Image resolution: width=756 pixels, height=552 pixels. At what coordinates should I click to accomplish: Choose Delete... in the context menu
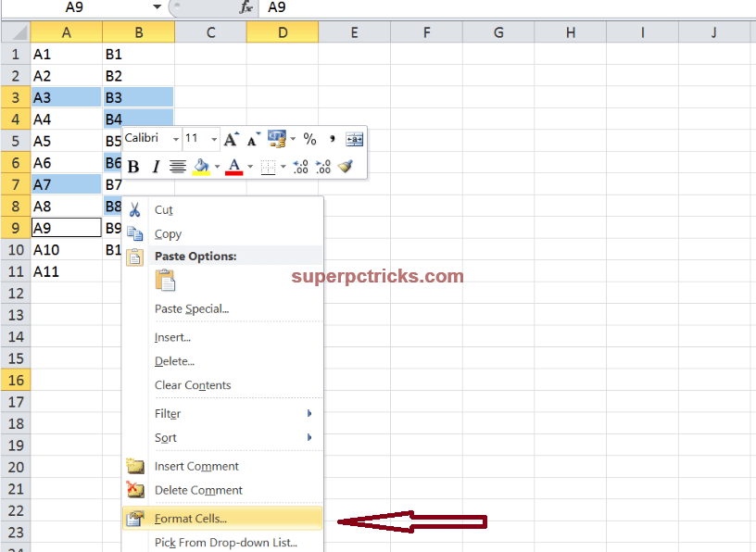pos(222,361)
